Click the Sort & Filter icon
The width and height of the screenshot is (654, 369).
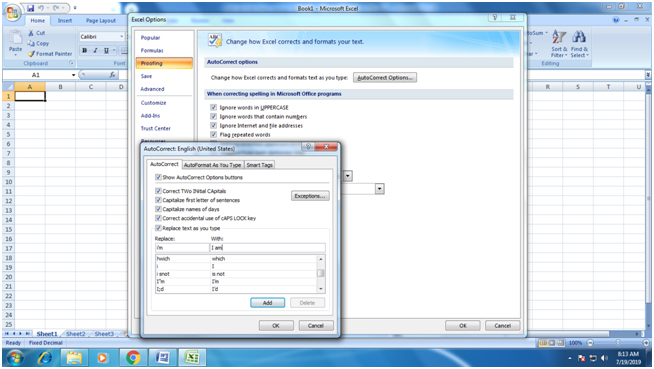click(x=558, y=37)
